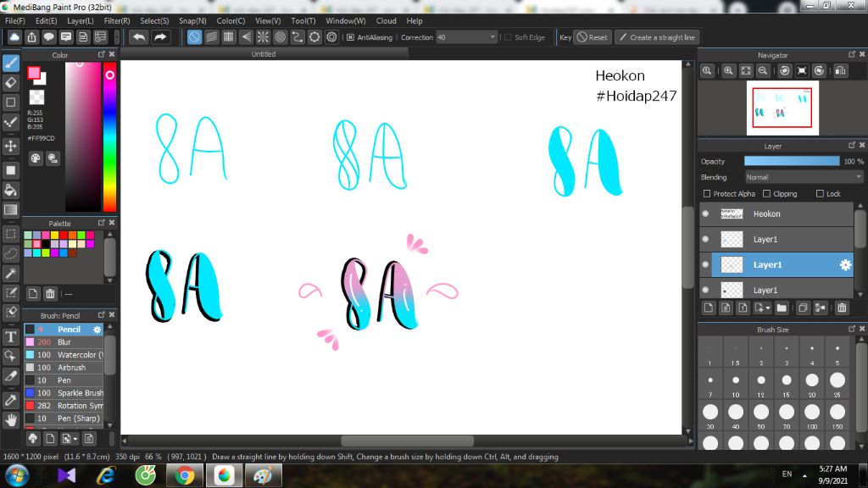Viewport: 868px width, 488px height.
Task: Enable Clipping checkbox
Action: pos(766,194)
